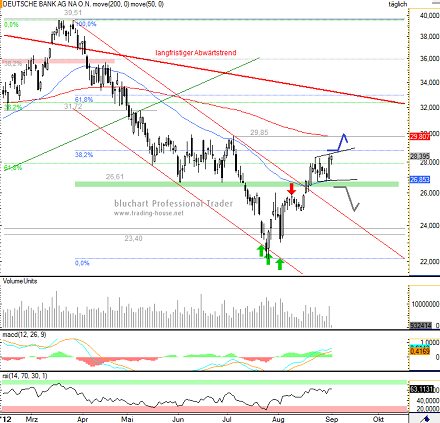Click the rsi(14, 70, 30, 1) indicator label
The image size is (440, 423).
(x=25, y=376)
